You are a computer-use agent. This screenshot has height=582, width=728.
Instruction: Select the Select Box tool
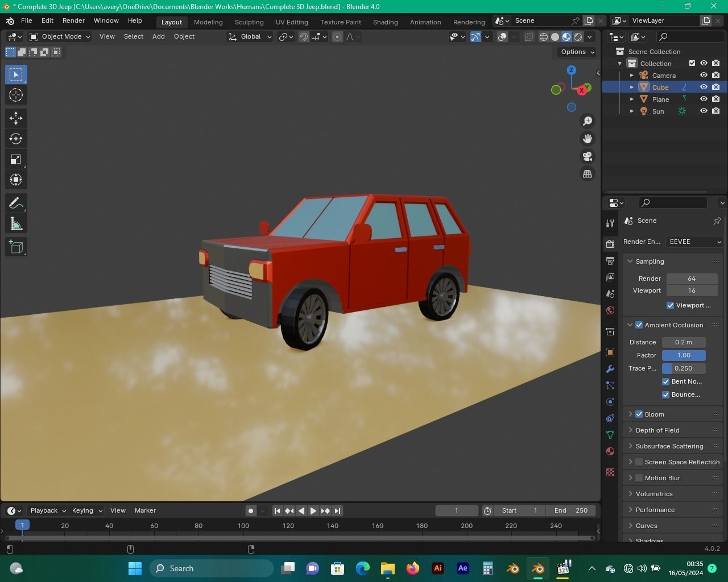pyautogui.click(x=16, y=74)
